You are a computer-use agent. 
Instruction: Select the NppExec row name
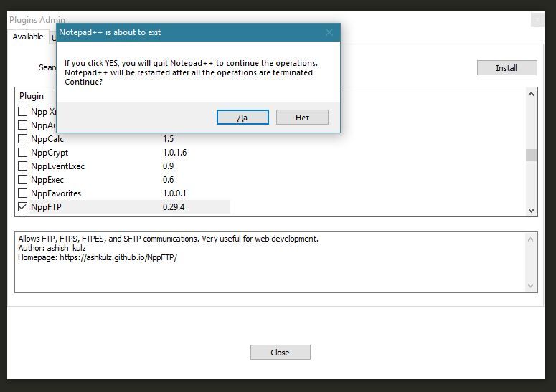click(x=47, y=180)
